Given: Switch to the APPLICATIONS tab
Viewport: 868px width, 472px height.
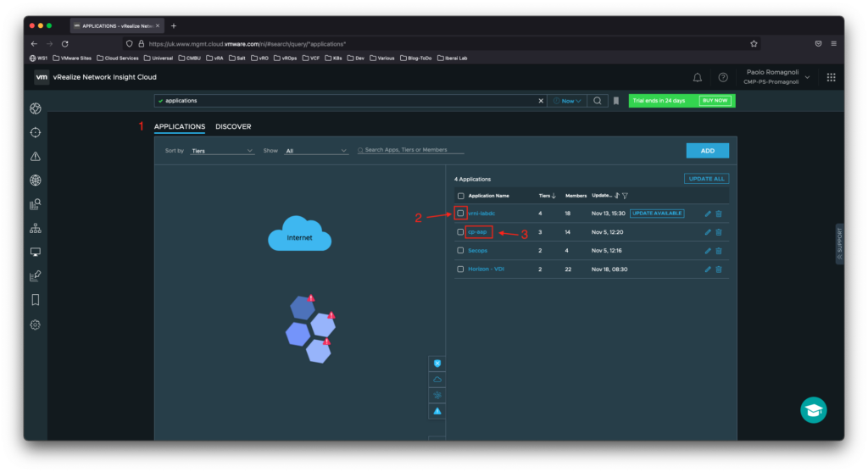Looking at the screenshot, I should (x=180, y=127).
